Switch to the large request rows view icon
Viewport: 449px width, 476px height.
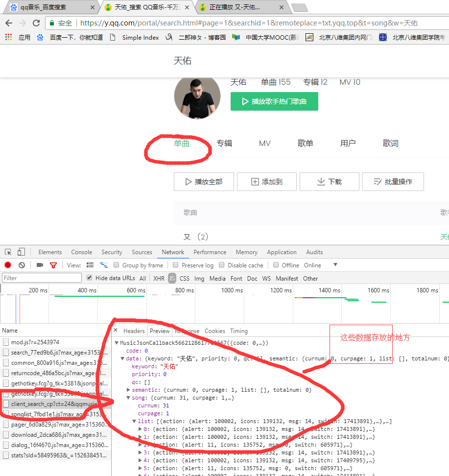point(90,265)
